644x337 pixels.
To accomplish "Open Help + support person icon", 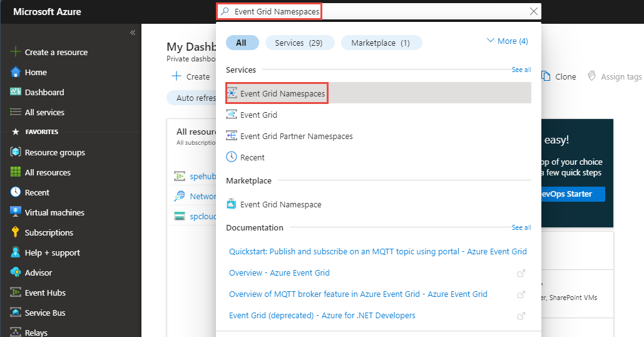I will 16,252.
